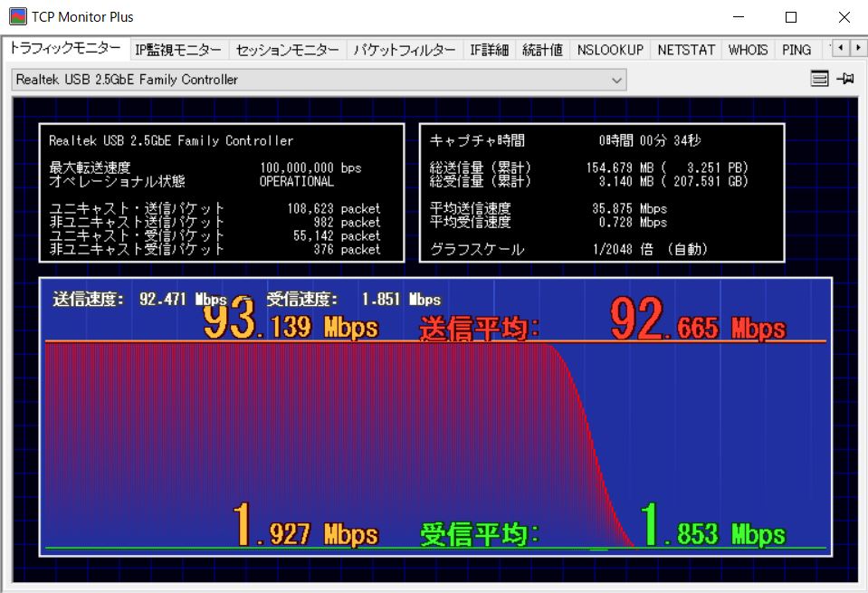
Task: Select the WHOIS tab
Action: (x=748, y=50)
